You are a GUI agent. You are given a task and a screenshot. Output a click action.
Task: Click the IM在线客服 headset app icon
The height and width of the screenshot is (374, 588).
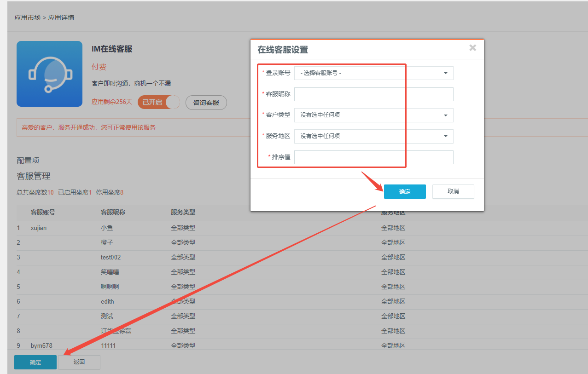(49, 74)
